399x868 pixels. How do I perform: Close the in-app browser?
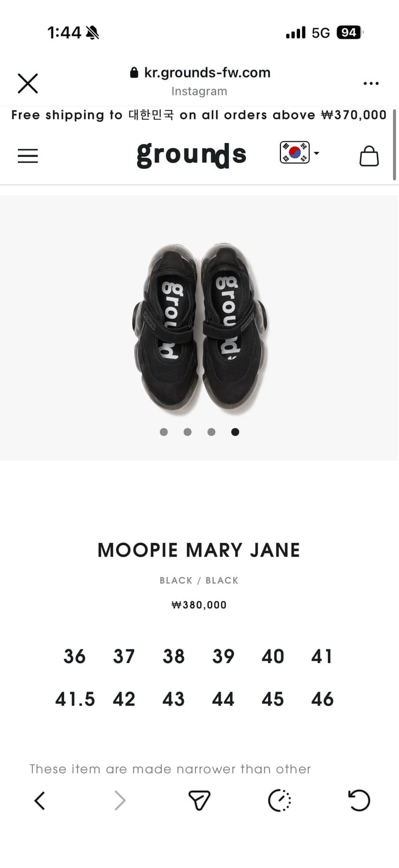click(x=28, y=83)
